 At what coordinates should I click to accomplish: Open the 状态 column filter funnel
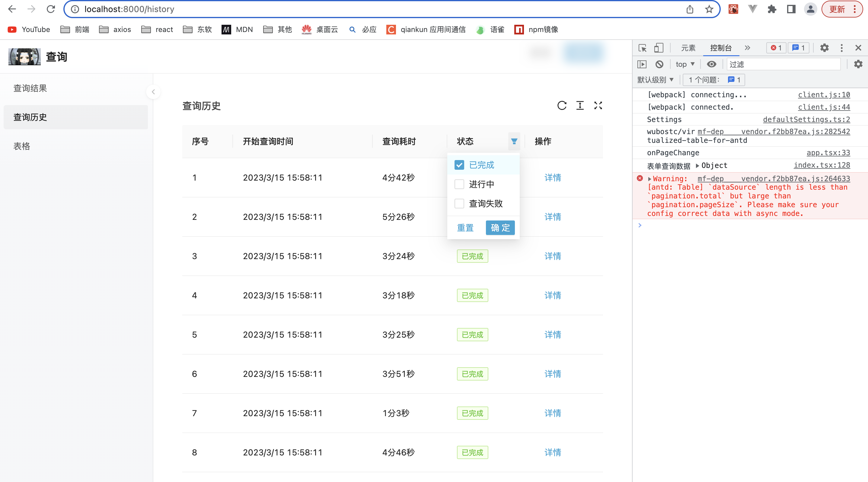[514, 141]
